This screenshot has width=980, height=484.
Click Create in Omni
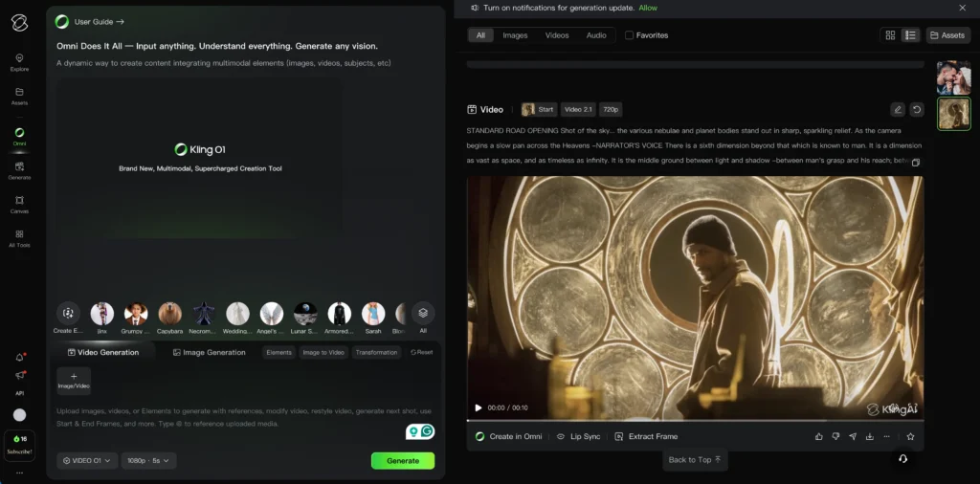[509, 436]
